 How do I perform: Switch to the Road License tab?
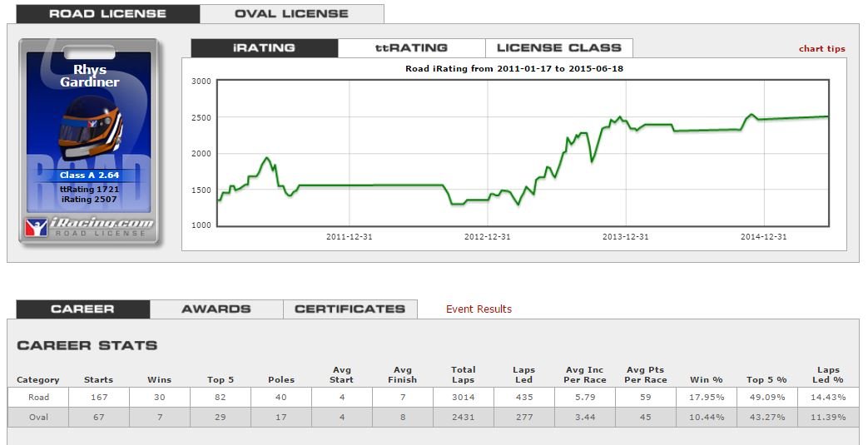click(108, 14)
